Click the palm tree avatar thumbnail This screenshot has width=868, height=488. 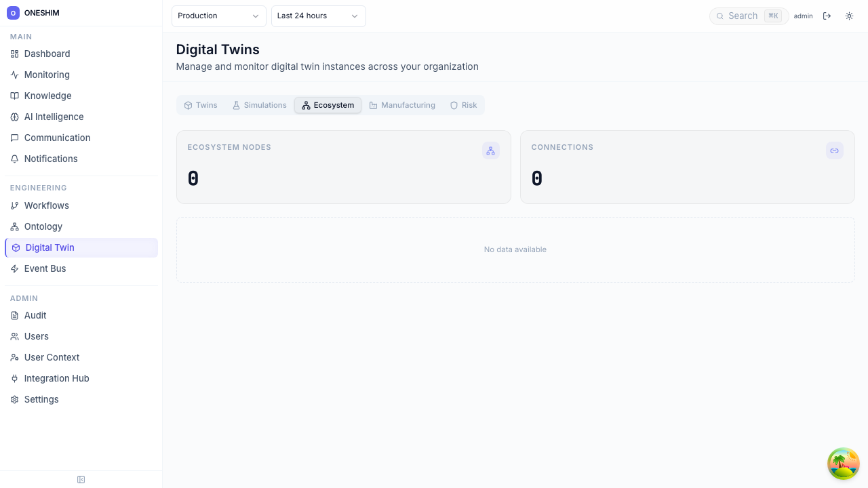(x=843, y=464)
